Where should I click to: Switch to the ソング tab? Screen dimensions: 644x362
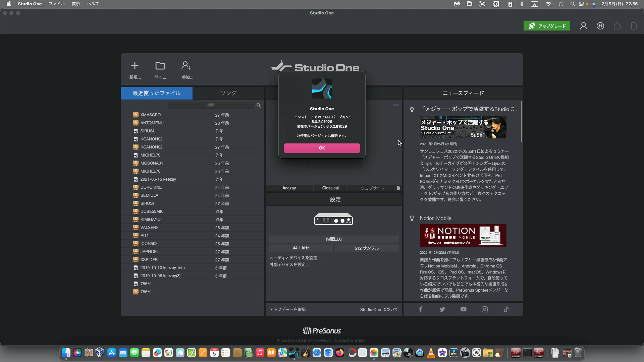pos(228,93)
